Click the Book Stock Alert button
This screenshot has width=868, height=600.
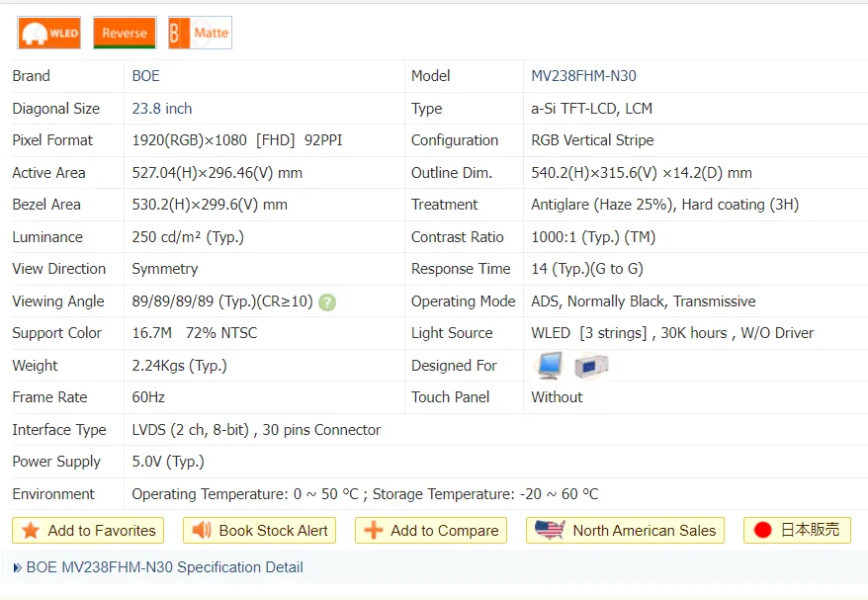(x=258, y=531)
